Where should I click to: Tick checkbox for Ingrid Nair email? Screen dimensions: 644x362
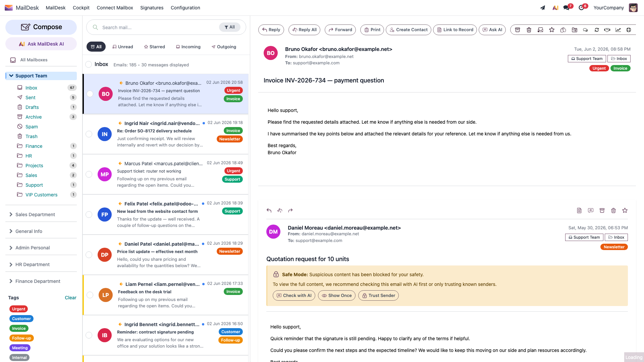pos(89,134)
